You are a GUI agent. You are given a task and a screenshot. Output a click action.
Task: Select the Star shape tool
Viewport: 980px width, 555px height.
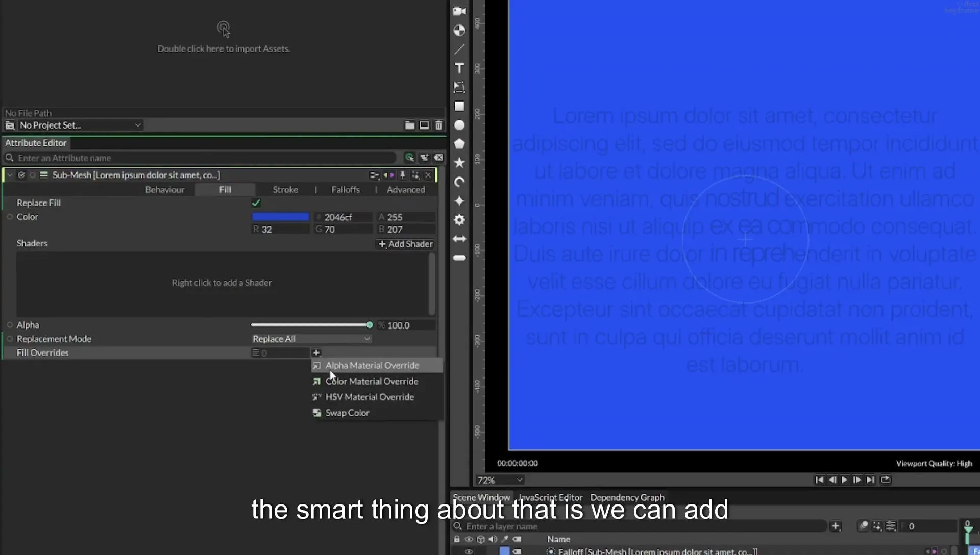[x=459, y=163]
